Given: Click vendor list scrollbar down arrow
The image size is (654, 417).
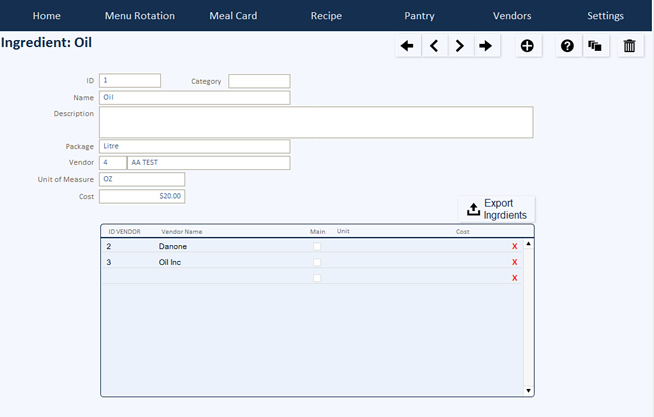Looking at the screenshot, I should [528, 391].
